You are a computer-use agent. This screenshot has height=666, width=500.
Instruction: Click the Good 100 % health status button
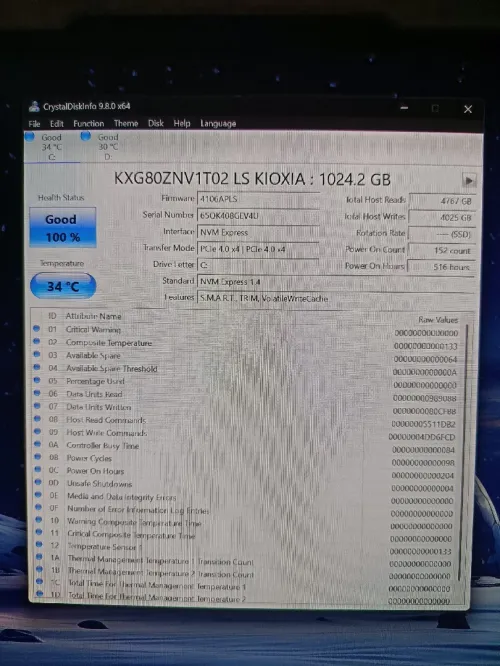[x=63, y=228]
